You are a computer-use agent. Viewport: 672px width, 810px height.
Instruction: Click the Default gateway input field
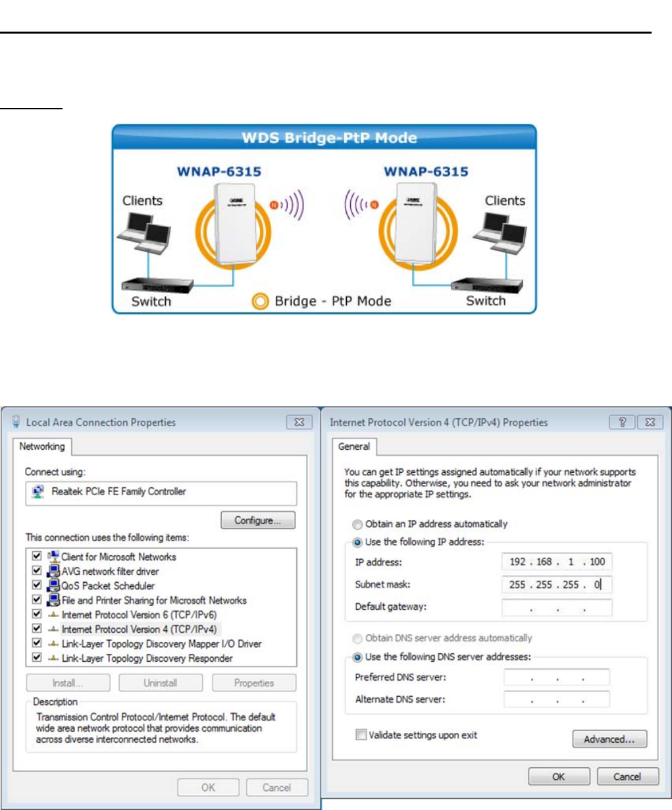point(557,607)
